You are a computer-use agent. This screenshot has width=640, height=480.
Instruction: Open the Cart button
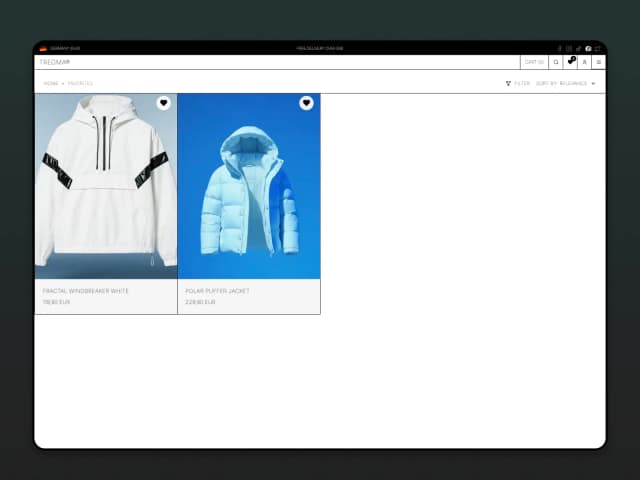tap(534, 62)
